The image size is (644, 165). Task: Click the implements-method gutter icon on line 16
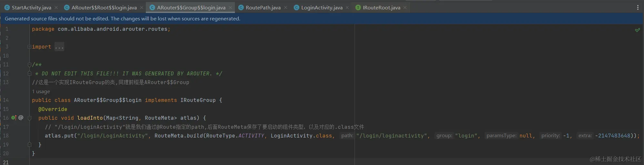tap(14, 118)
